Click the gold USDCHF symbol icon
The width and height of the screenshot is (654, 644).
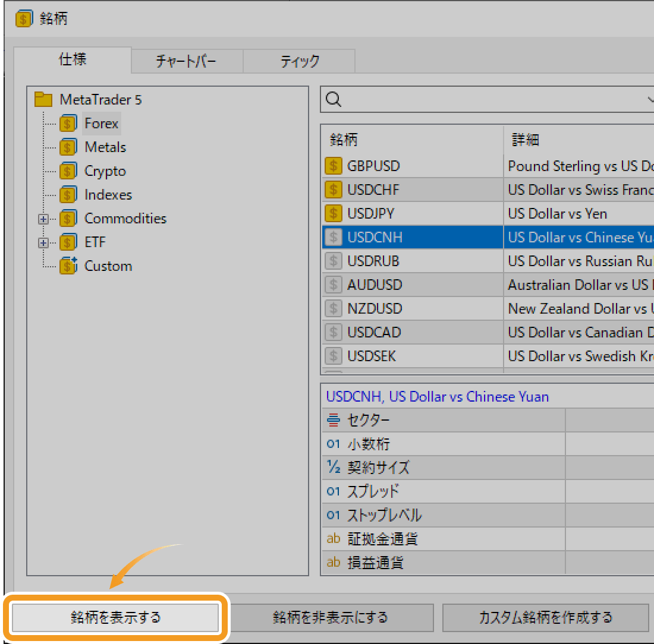pos(334,190)
